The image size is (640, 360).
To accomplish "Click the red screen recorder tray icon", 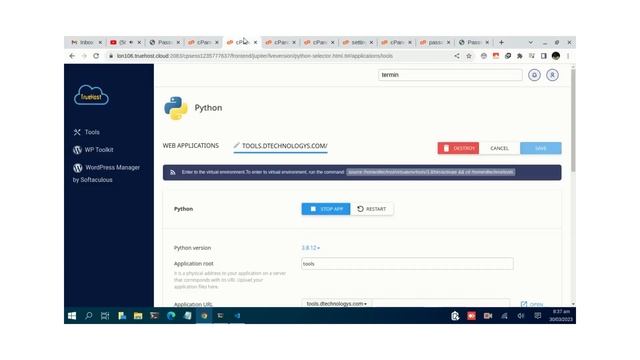I will click(x=471, y=316).
